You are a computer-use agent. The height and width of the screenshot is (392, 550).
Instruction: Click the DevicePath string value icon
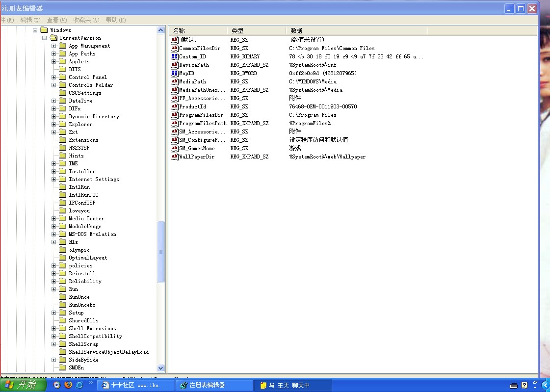coord(174,64)
